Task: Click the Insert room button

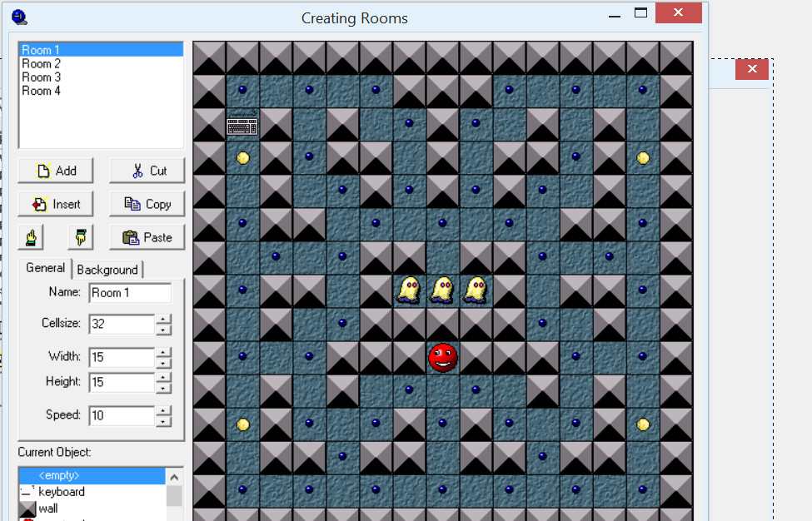Action: coord(56,204)
